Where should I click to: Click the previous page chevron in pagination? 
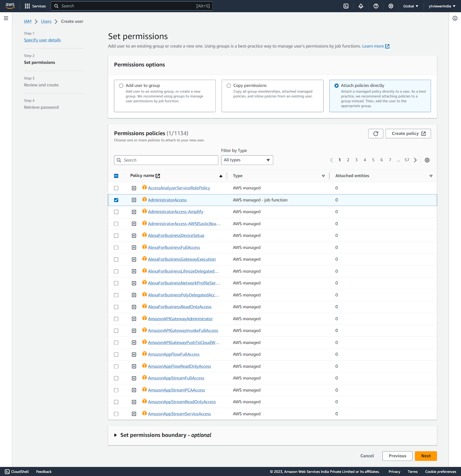coord(331,160)
